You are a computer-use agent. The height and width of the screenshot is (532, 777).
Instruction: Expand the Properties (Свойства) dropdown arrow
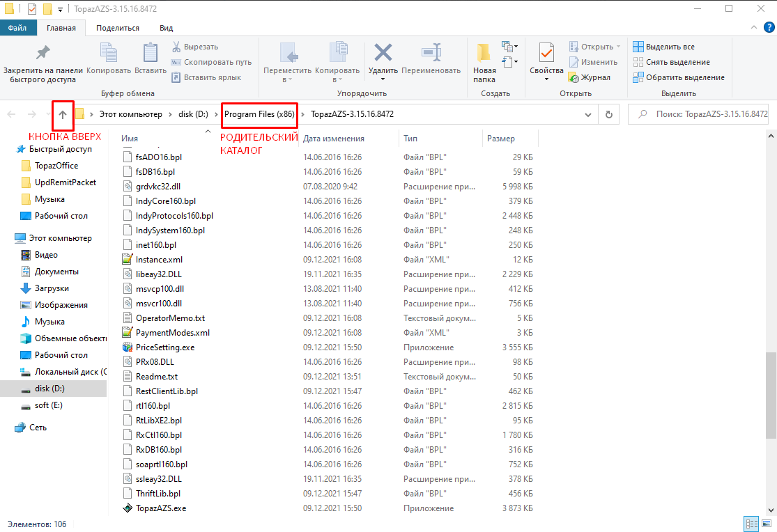pyautogui.click(x=546, y=79)
